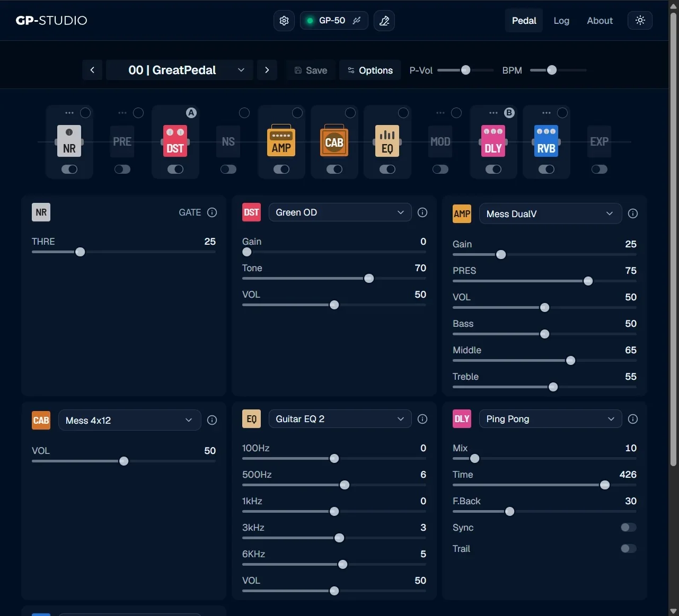This screenshot has width=679, height=616.
Task: Select the DLY pedal in the chain
Action: point(493,141)
